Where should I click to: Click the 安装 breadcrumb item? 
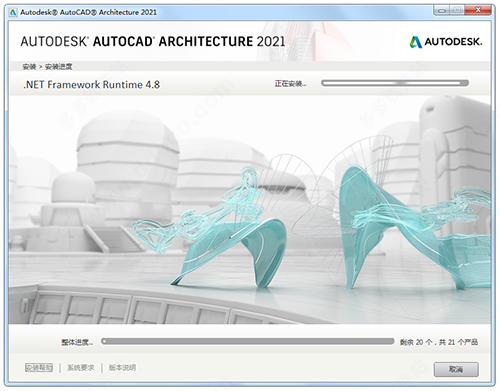(29, 67)
